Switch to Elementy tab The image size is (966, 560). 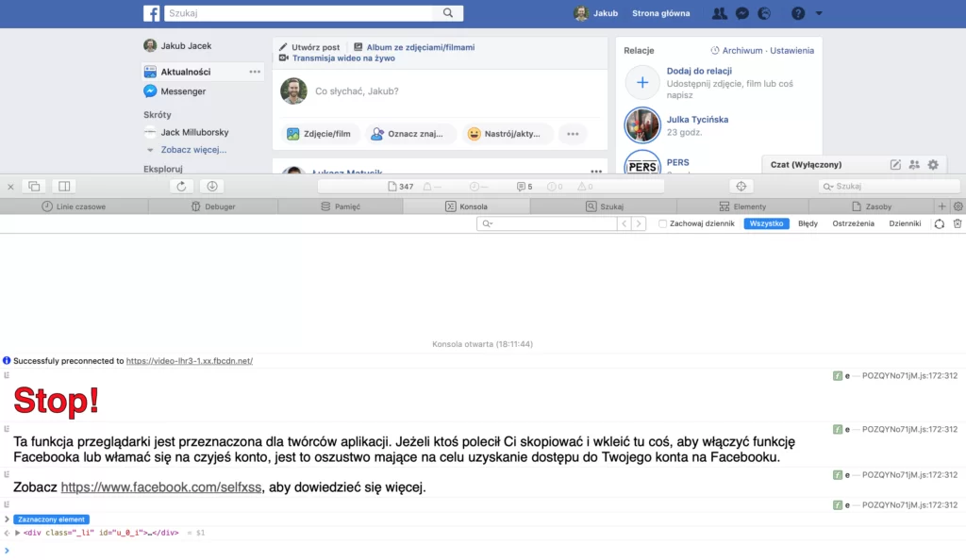(x=742, y=206)
